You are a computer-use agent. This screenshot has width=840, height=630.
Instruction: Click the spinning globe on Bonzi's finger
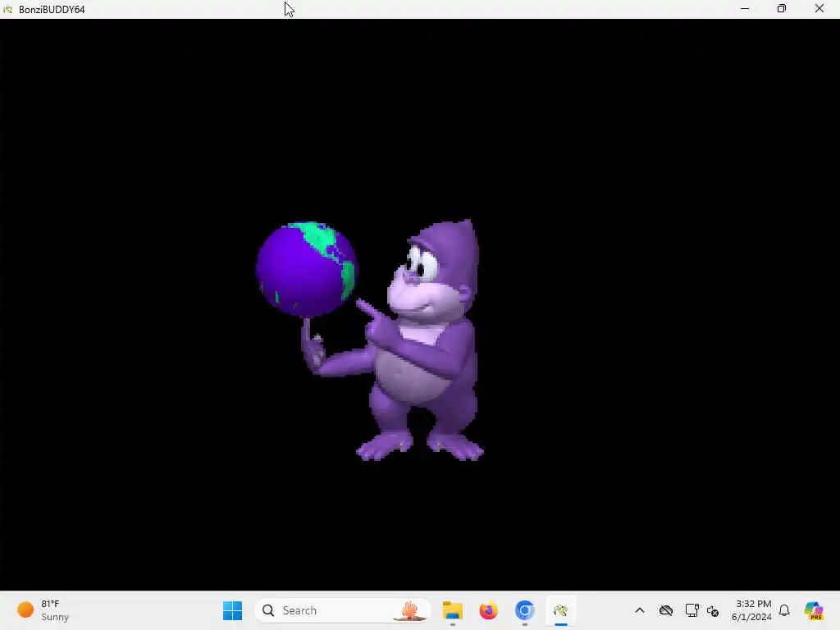(x=306, y=269)
